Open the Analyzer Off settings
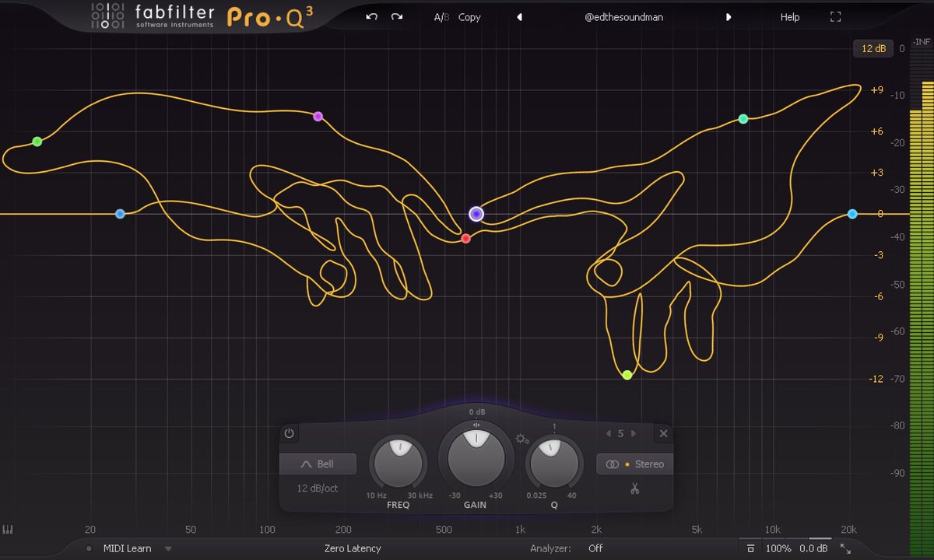The height and width of the screenshot is (560, 934). 595,548
